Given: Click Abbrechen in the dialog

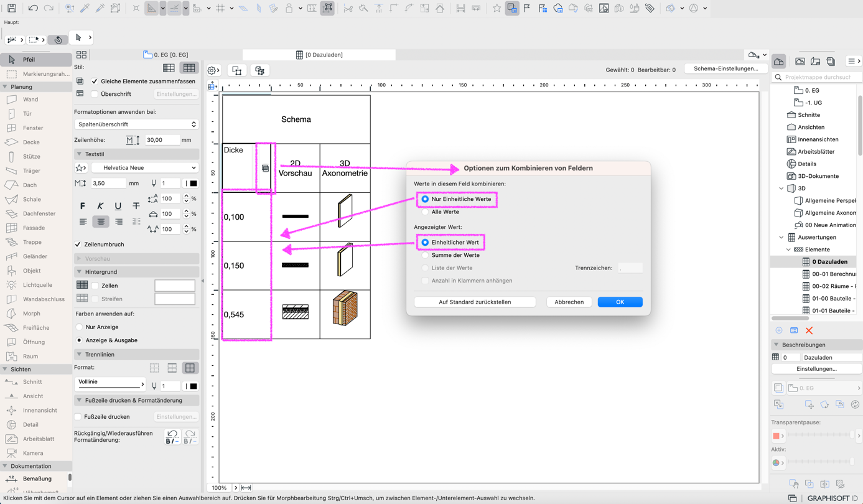Looking at the screenshot, I should 569,302.
